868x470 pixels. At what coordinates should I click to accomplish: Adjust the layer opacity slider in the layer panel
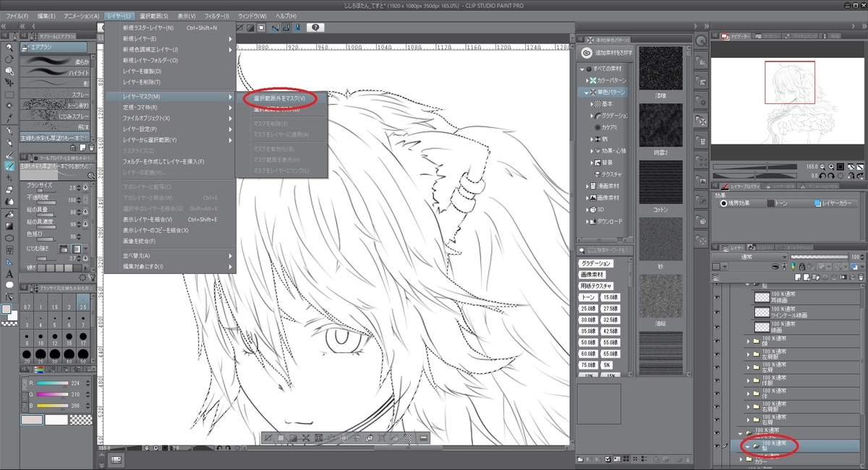820,256
